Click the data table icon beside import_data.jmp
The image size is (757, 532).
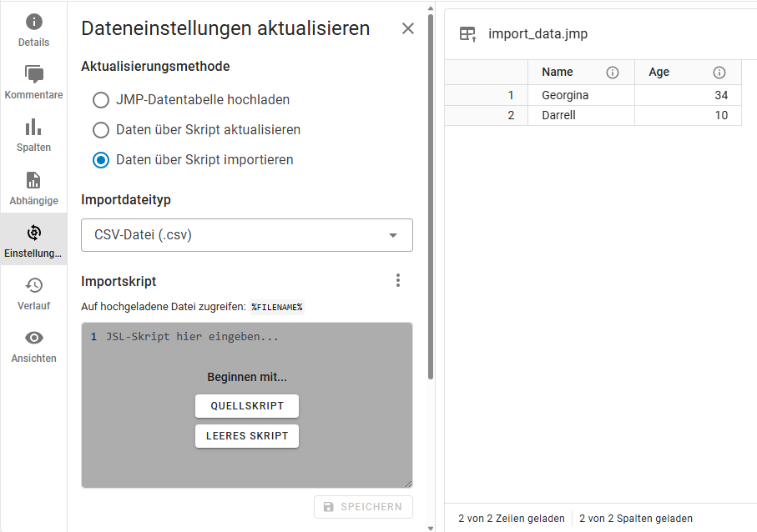tap(467, 34)
